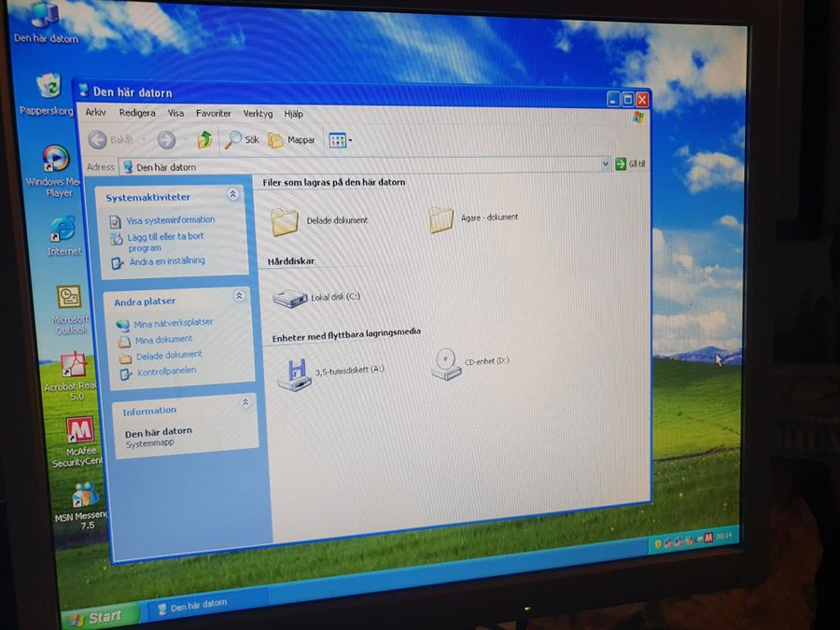Open the Hjälp menu
This screenshot has width=840, height=630.
pos(294,114)
